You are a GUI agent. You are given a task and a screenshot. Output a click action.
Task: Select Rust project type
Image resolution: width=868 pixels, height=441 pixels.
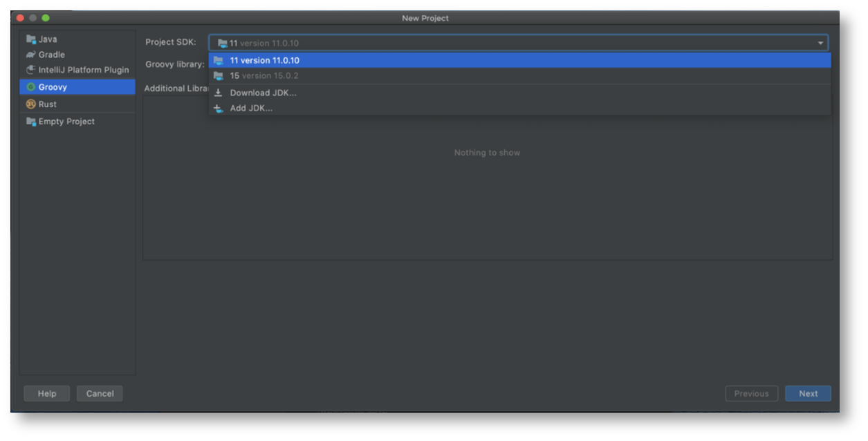[x=77, y=104]
